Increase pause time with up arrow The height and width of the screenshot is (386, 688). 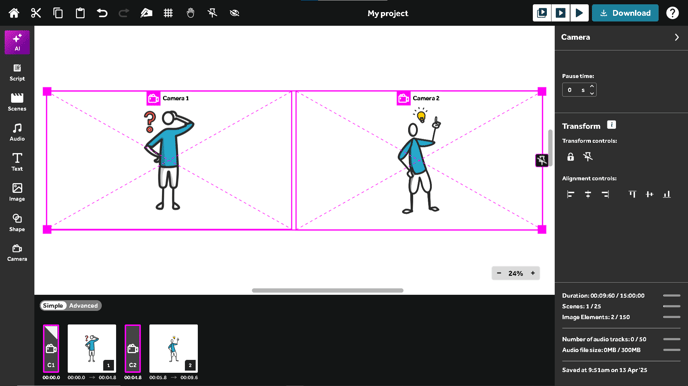(x=592, y=86)
